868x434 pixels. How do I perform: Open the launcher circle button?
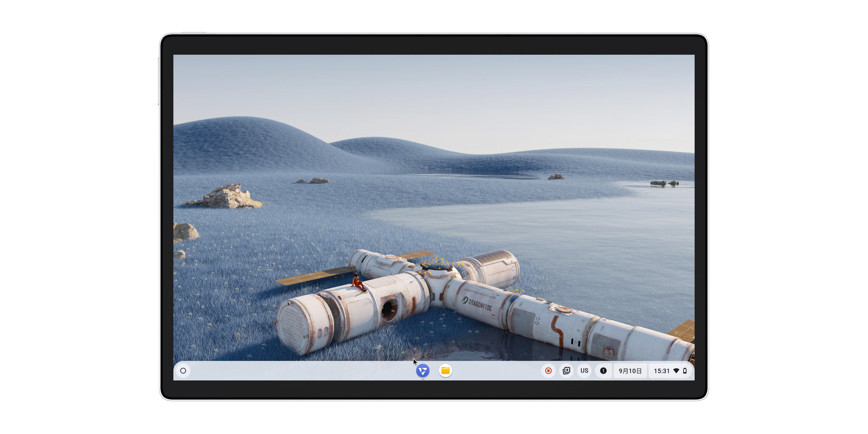click(x=183, y=371)
